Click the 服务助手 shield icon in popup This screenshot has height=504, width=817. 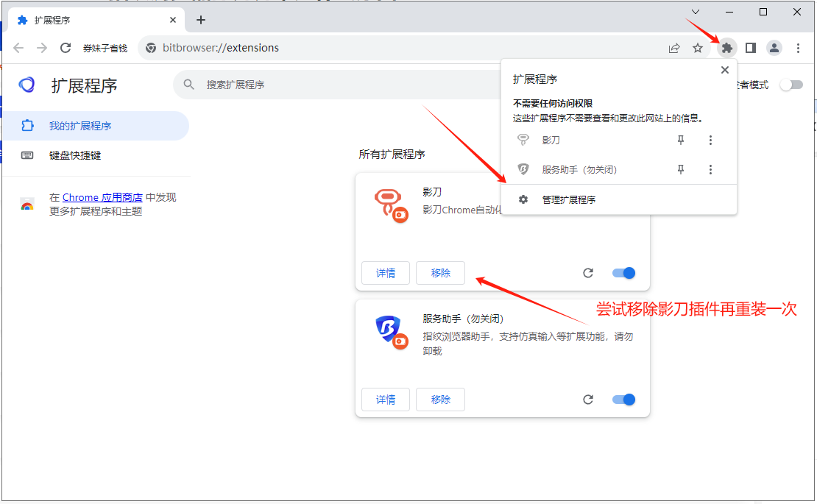(x=523, y=169)
